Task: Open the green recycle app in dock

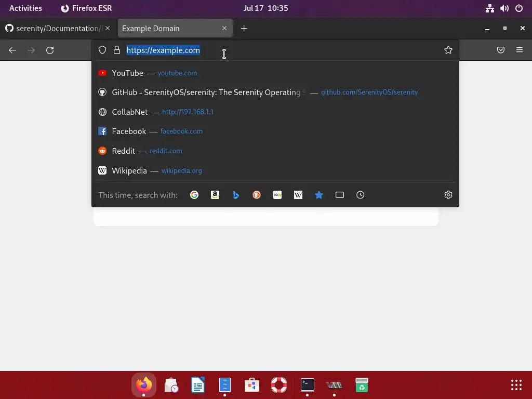Action: click(362, 385)
